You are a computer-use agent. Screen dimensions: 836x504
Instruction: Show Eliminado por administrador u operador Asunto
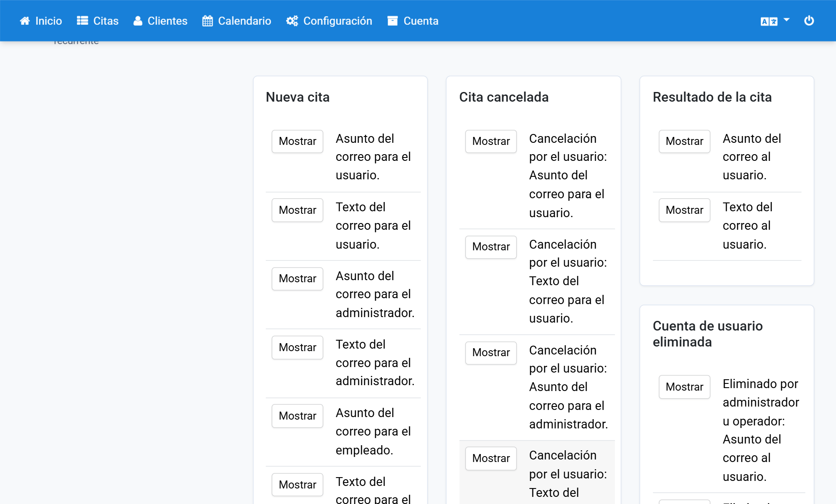coord(684,387)
